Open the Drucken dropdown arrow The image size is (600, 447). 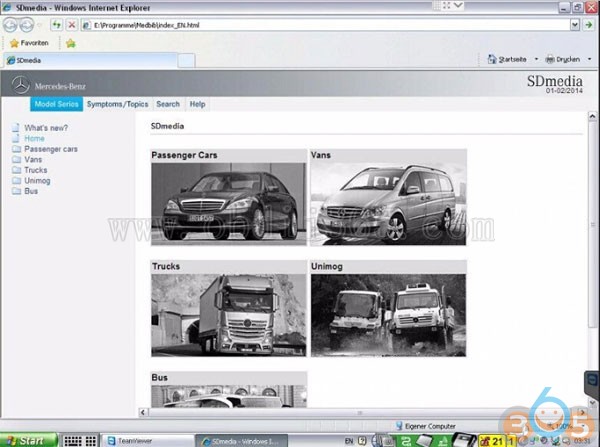[x=589, y=59]
